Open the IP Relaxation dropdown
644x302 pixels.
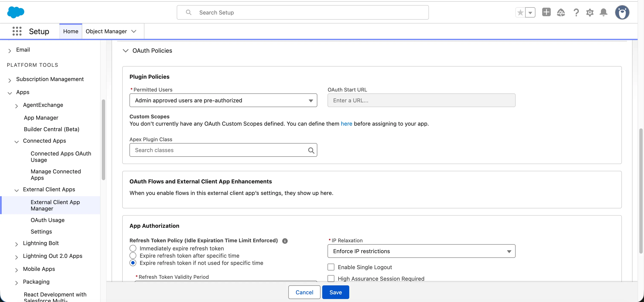(421, 251)
